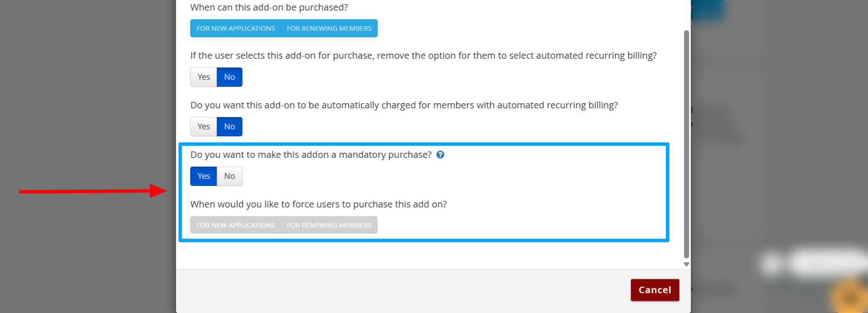Select Yes to remove automated recurring billing option

[x=204, y=77]
